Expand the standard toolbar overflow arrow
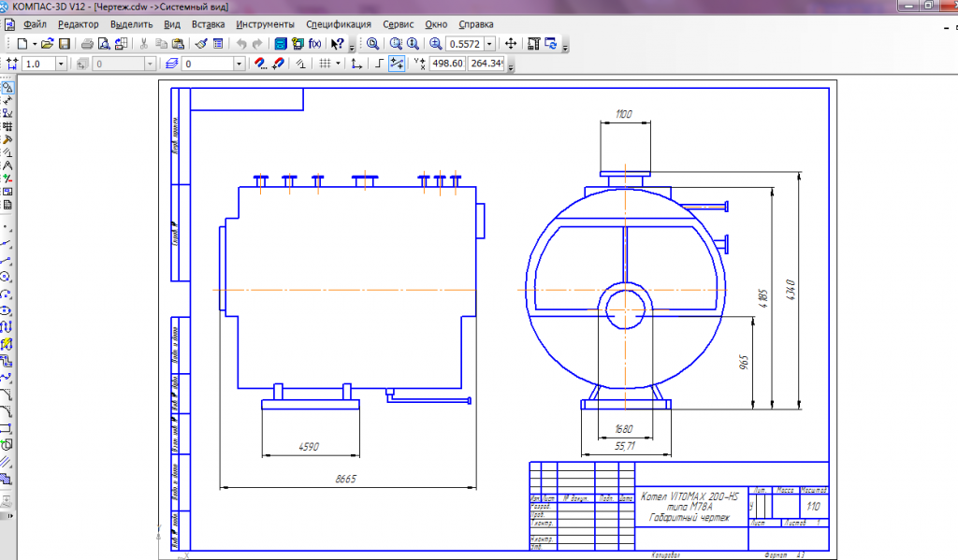Screen dimensions: 958x560 (x=352, y=46)
